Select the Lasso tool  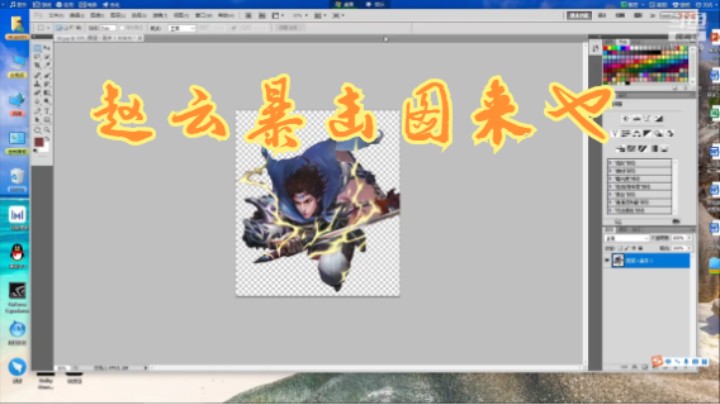point(38,56)
